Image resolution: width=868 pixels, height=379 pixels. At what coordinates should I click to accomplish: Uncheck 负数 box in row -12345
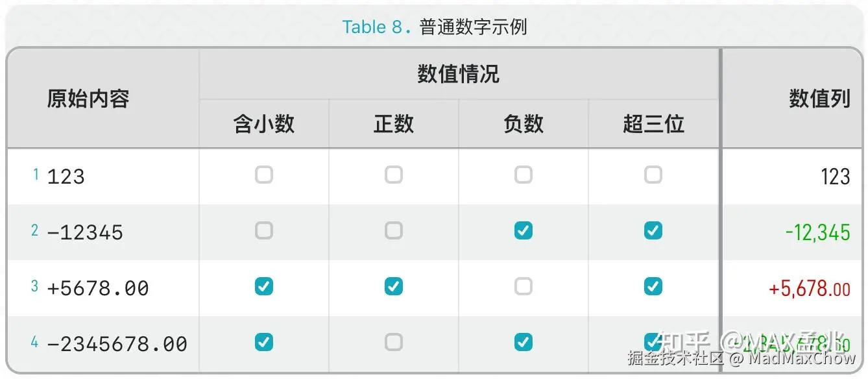coord(523,230)
